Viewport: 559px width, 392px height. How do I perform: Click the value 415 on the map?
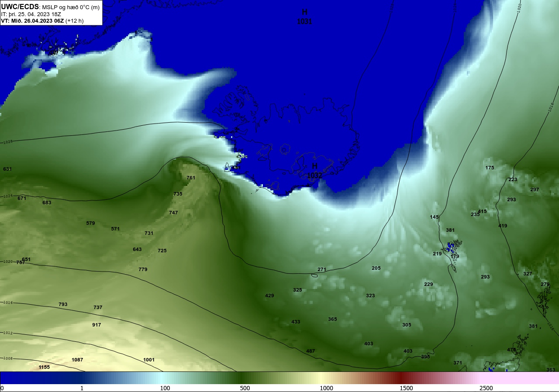point(482,211)
